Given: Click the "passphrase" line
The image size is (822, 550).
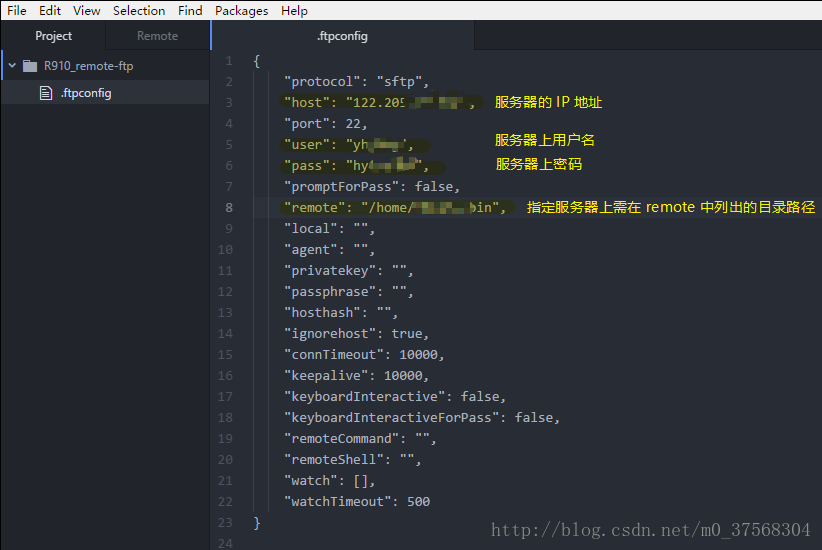Looking at the screenshot, I should pyautogui.click(x=349, y=292).
